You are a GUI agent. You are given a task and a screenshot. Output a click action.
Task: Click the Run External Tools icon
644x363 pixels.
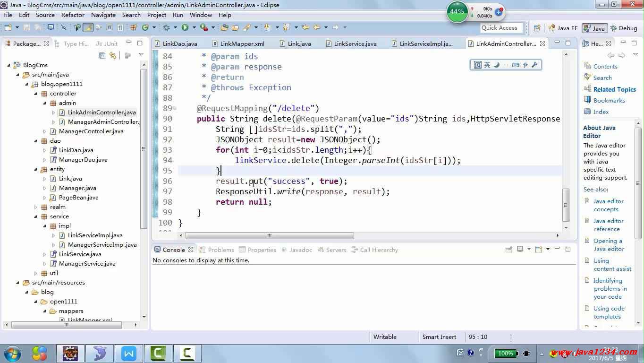204,28
